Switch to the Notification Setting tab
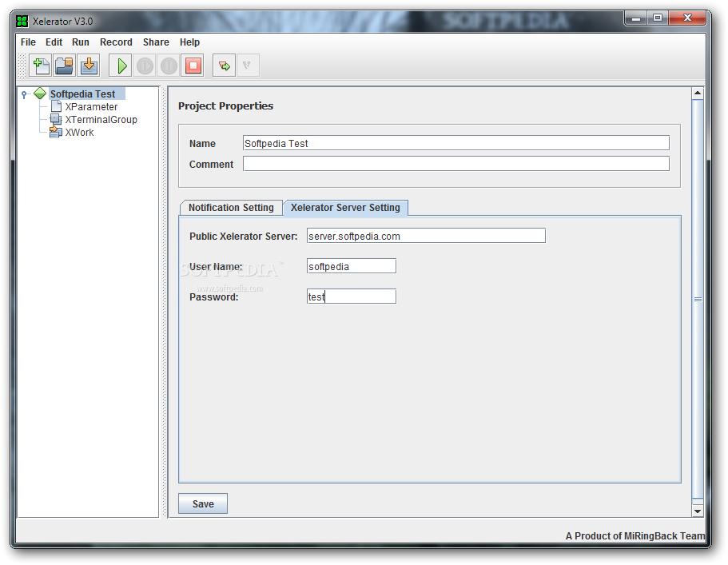The width and height of the screenshot is (728, 565). click(x=231, y=208)
